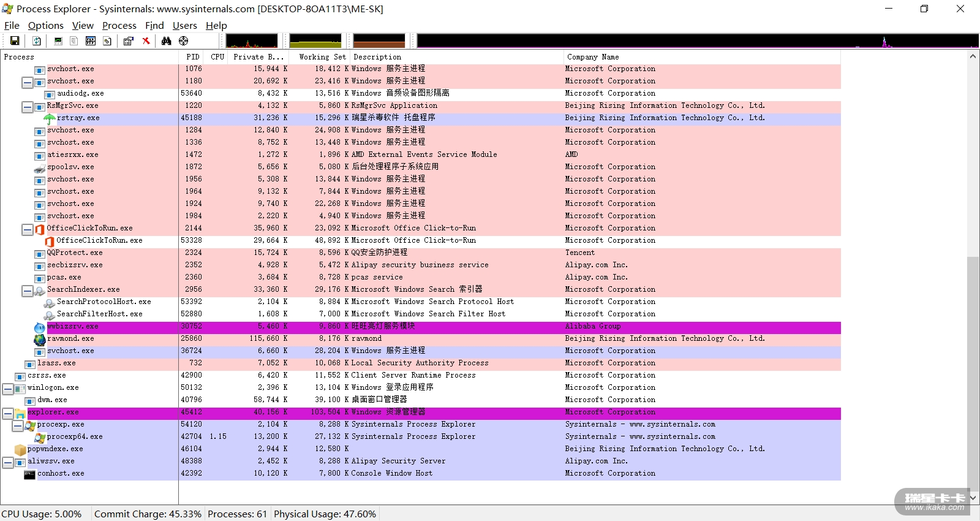Click the View DLLs/Handles toolbar icon
The height and width of the screenshot is (521, 980).
[107, 41]
